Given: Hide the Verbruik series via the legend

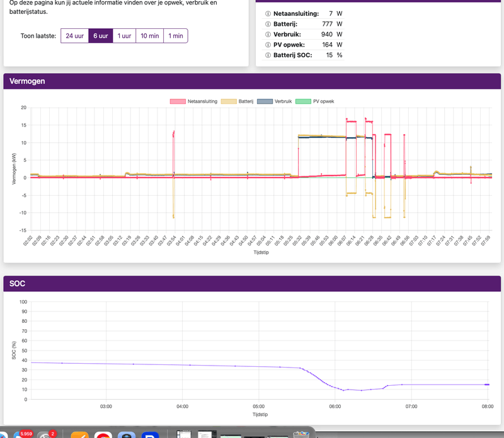Looking at the screenshot, I should [x=275, y=101].
